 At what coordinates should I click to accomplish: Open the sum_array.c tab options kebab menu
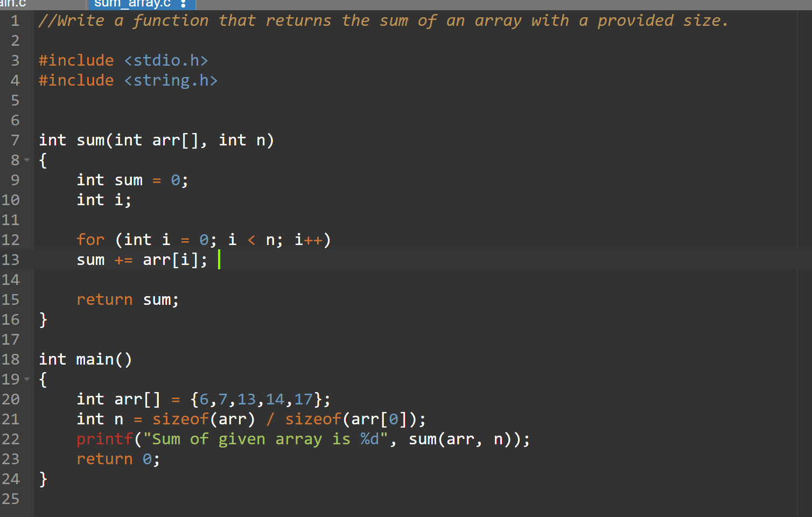[183, 4]
